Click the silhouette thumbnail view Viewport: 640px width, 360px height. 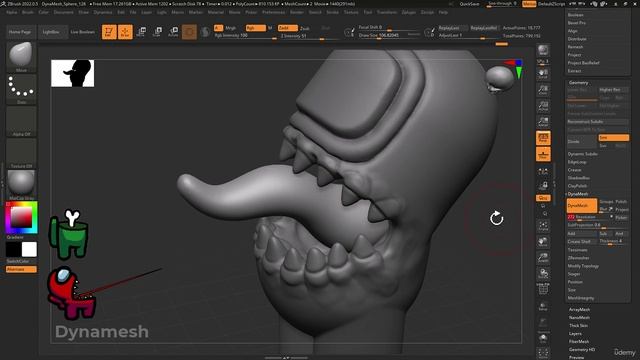click(x=73, y=73)
